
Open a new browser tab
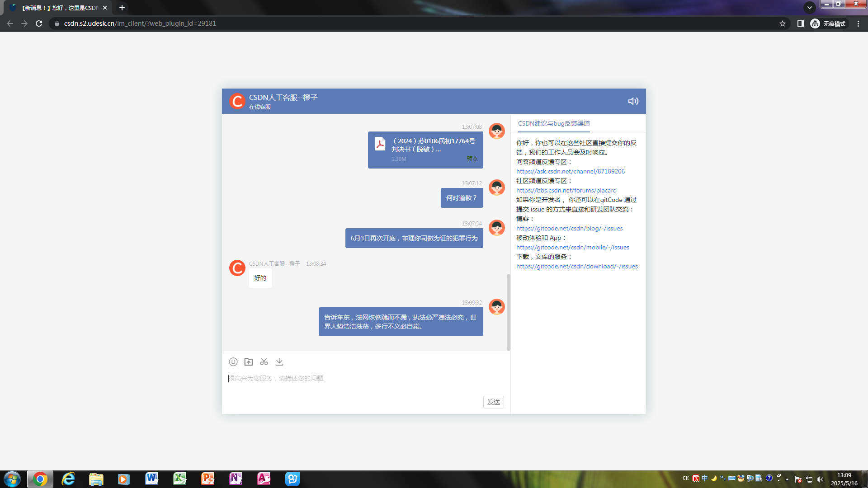pos(122,8)
